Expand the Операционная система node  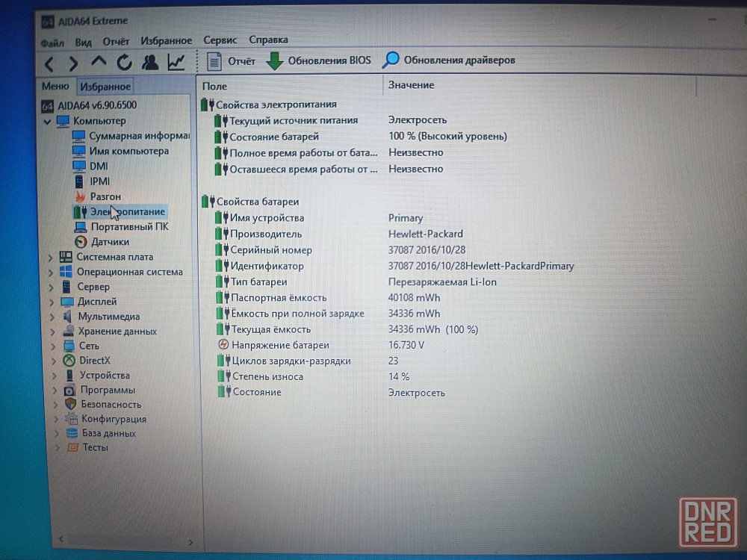pyautogui.click(x=51, y=273)
